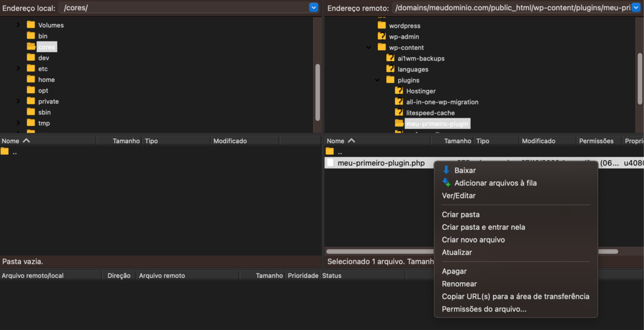The image size is (644, 330).
Task: Expand the Volumes folder in local tree
Action: pos(18,25)
